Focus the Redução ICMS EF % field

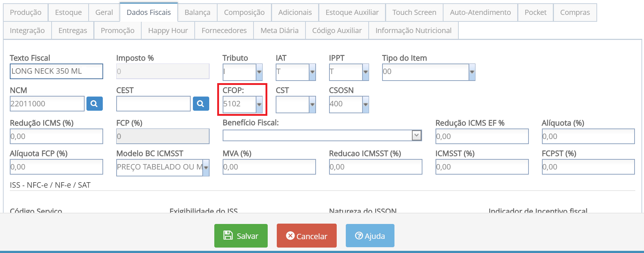click(482, 136)
